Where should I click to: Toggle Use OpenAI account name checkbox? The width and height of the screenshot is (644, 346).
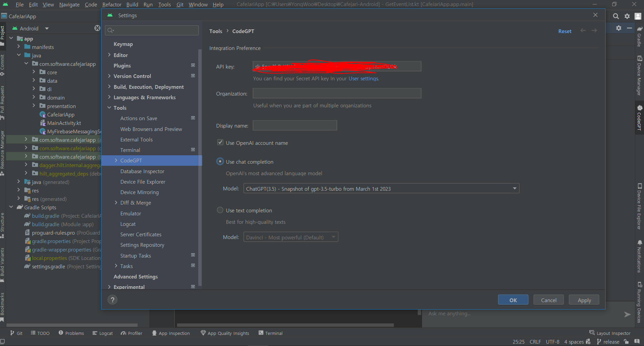coord(220,142)
